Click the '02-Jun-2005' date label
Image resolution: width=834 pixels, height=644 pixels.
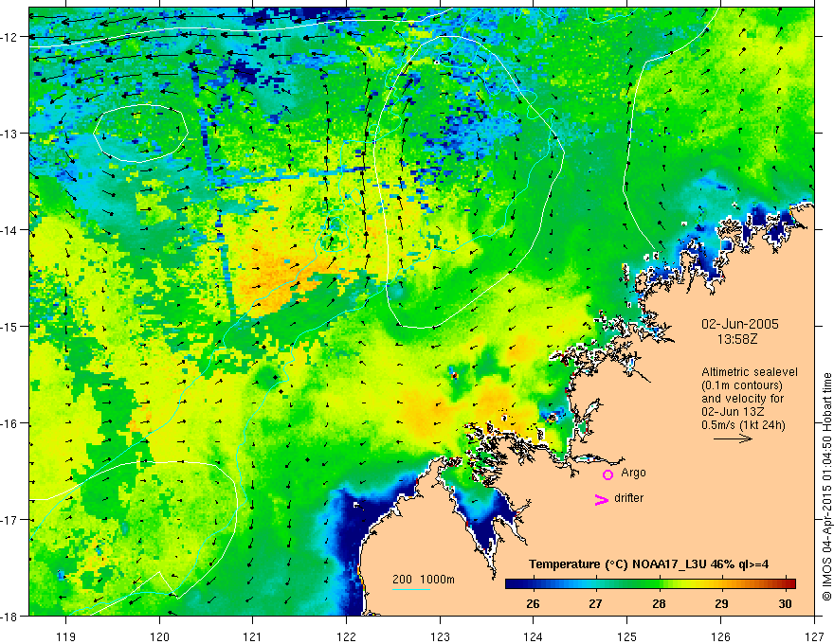[x=740, y=324]
